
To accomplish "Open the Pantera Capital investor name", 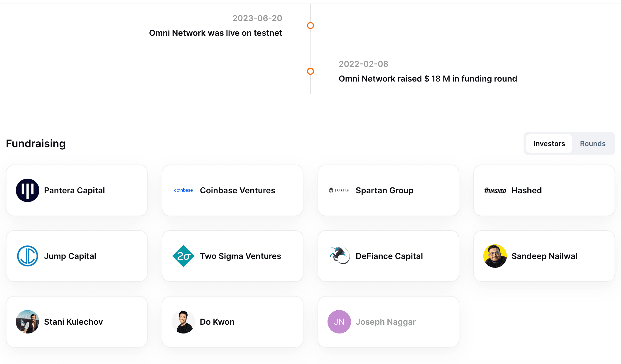I will click(x=74, y=190).
